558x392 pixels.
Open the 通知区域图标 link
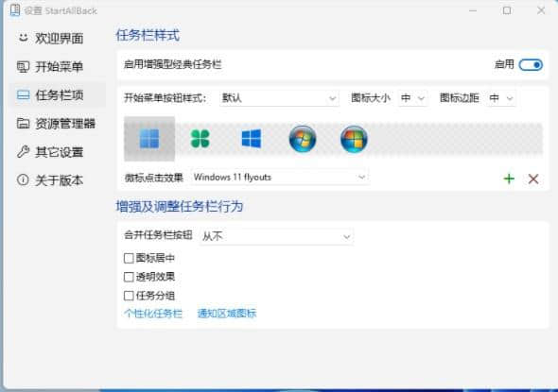tap(227, 314)
